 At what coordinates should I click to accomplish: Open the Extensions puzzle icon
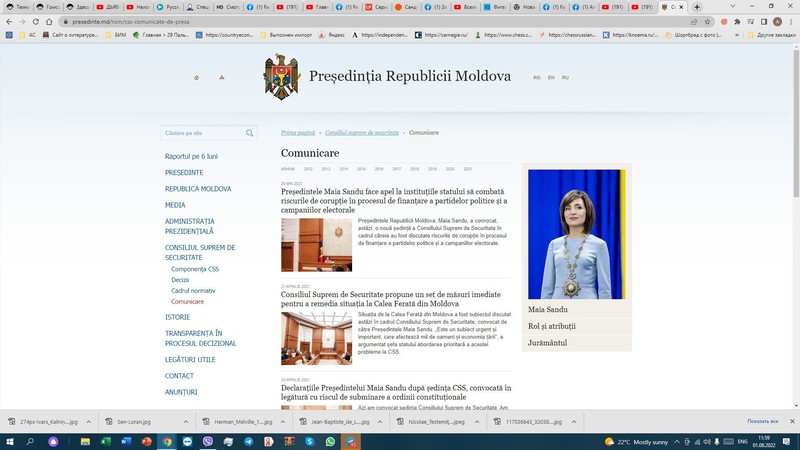click(737, 22)
